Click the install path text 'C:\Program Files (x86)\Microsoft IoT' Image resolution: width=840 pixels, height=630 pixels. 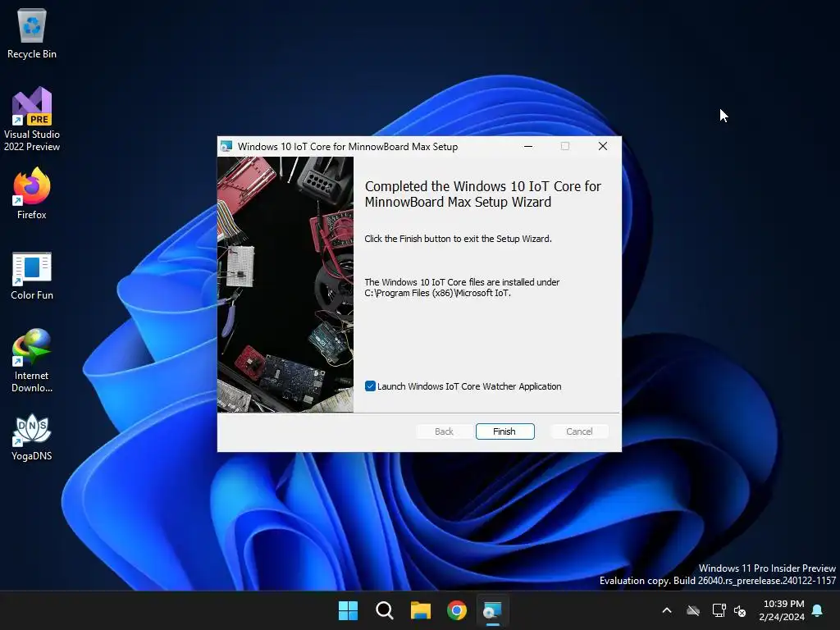click(437, 293)
